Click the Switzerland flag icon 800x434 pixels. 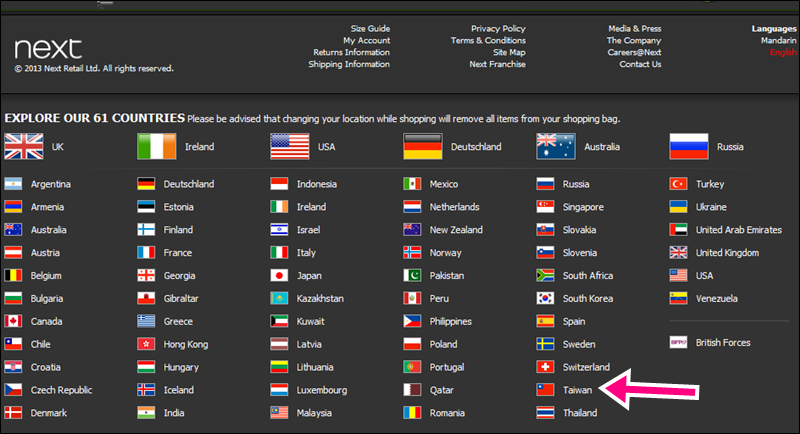coord(545,367)
